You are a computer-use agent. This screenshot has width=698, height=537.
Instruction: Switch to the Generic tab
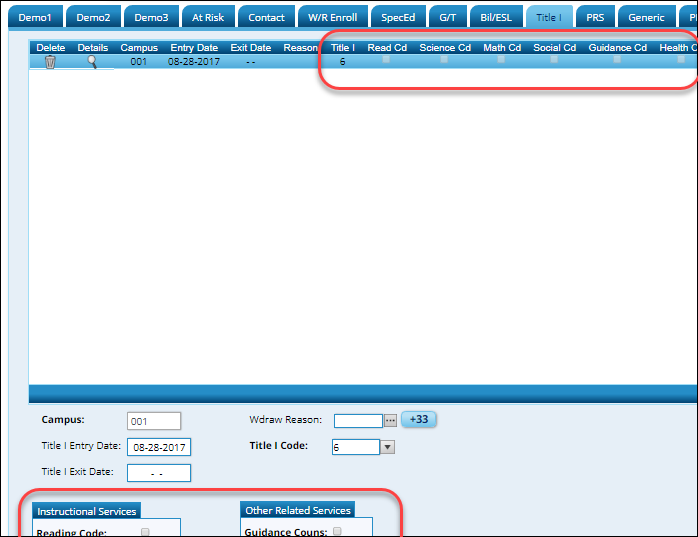(646, 17)
